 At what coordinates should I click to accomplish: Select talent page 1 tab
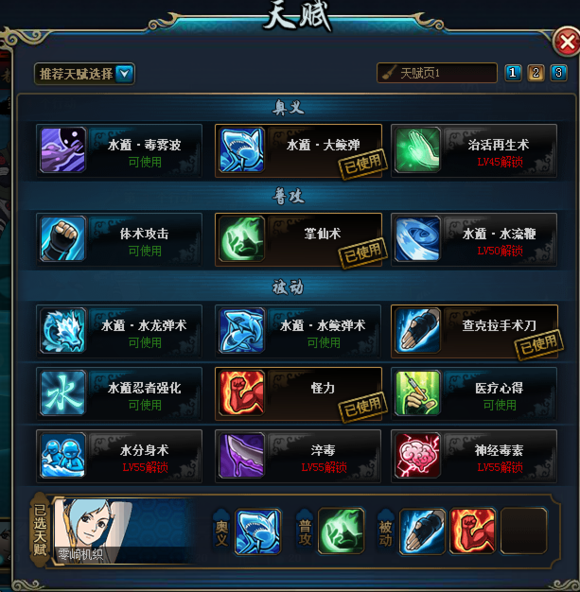pos(513,72)
